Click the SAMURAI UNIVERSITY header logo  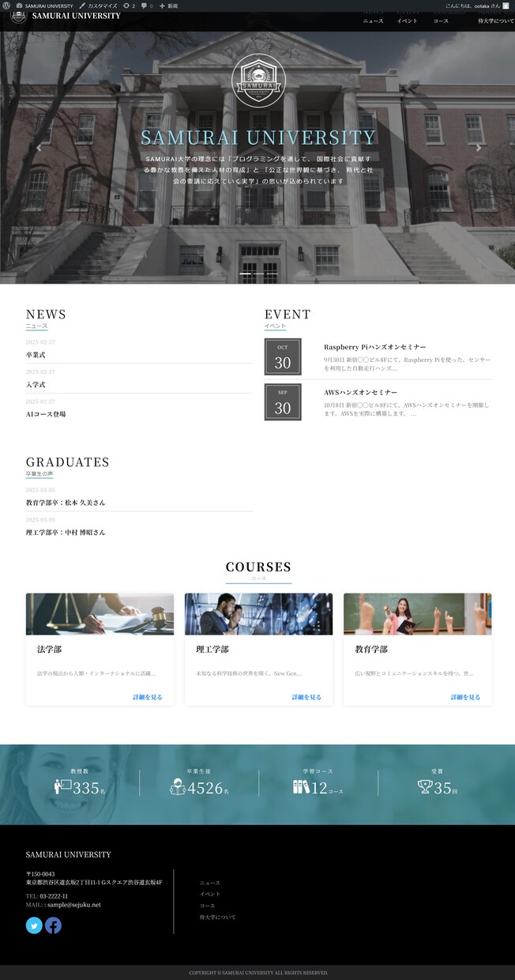point(66,16)
